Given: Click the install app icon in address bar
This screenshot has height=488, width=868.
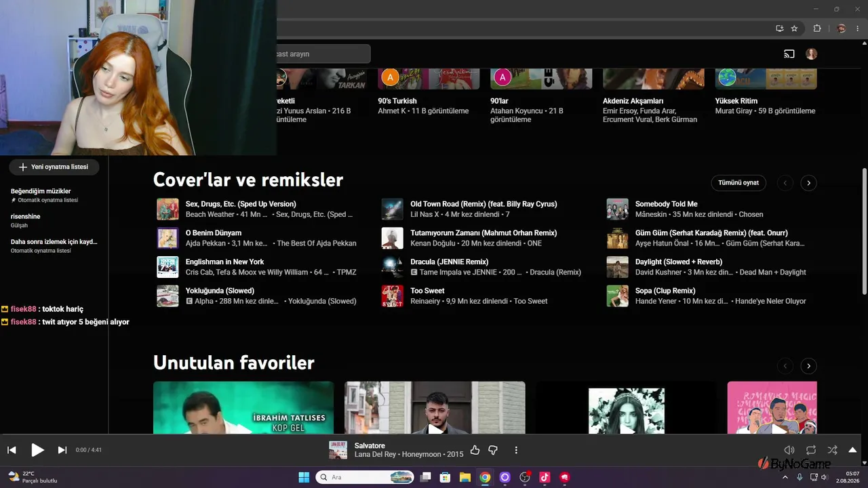Looking at the screenshot, I should point(780,28).
